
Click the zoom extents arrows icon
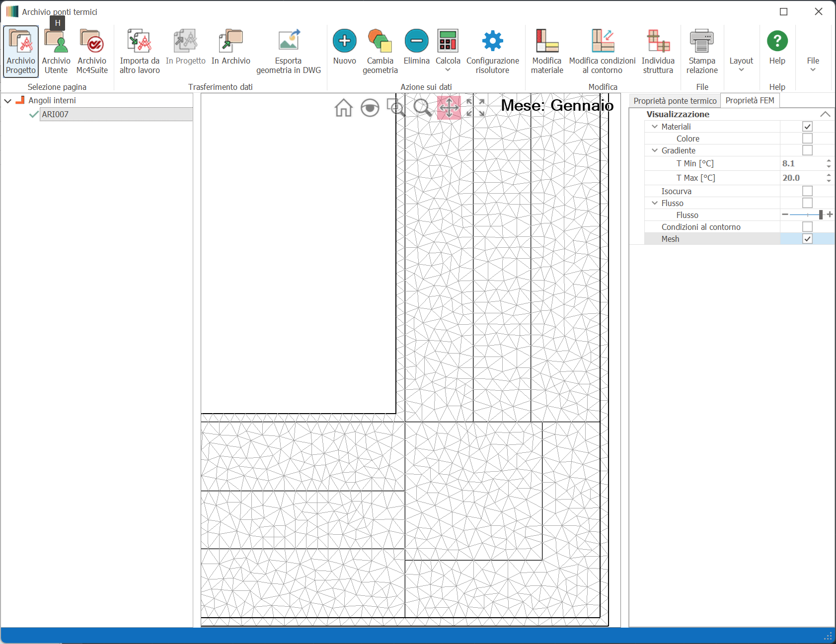pos(475,108)
